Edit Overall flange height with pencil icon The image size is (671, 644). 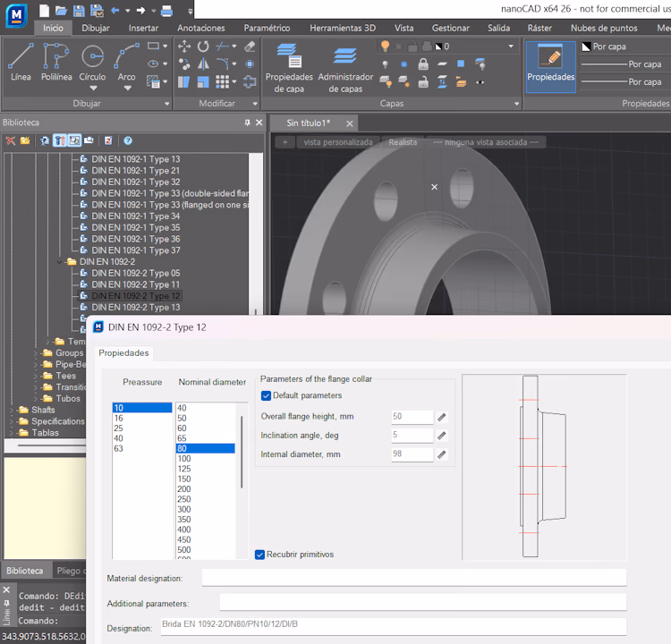click(442, 417)
